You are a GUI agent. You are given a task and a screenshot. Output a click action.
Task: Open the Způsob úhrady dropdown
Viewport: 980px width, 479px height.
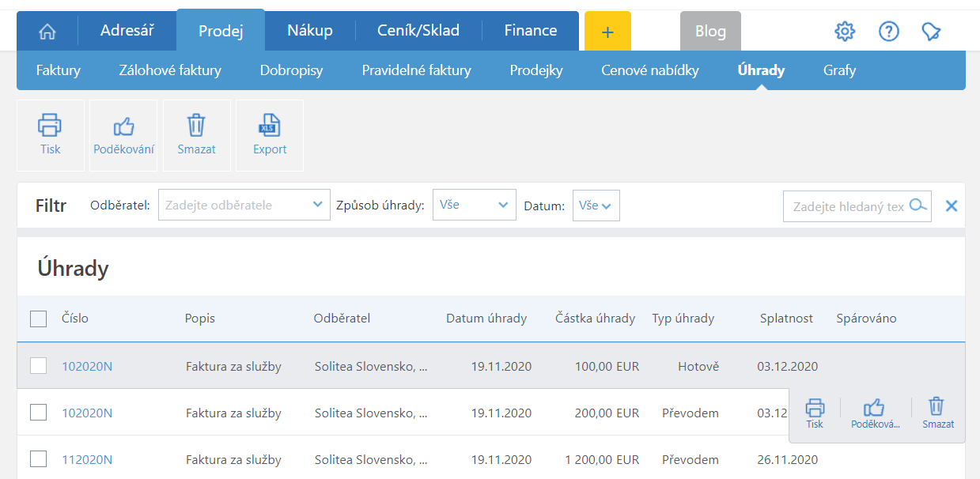(503, 205)
